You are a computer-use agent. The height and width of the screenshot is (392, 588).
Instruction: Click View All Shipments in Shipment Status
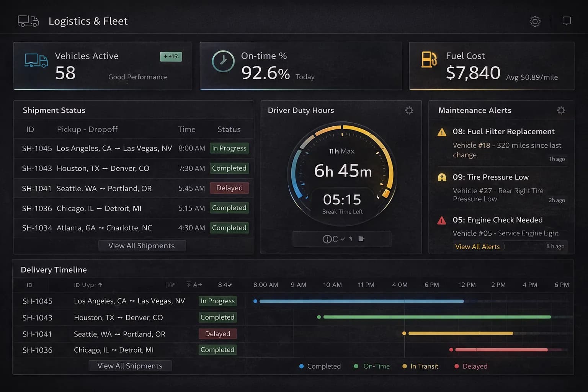(x=142, y=246)
